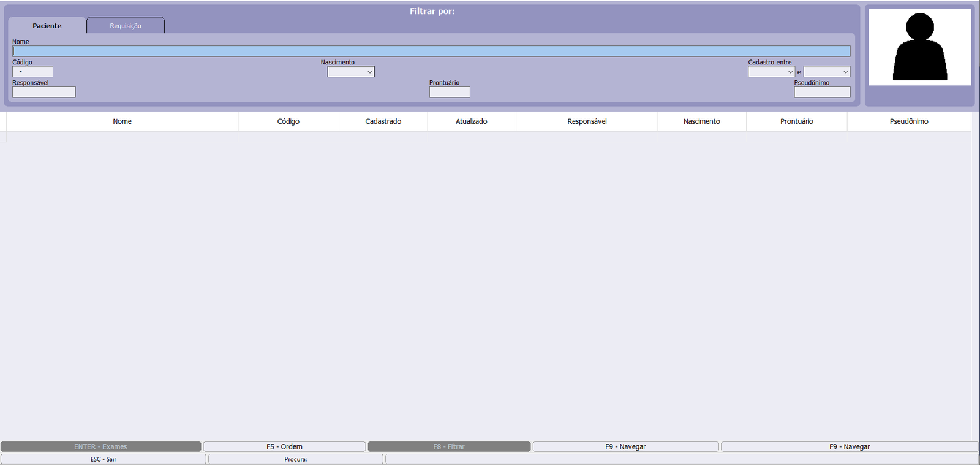Sort the table by Nascimento column header
This screenshot has width=980, height=466.
[701, 121]
